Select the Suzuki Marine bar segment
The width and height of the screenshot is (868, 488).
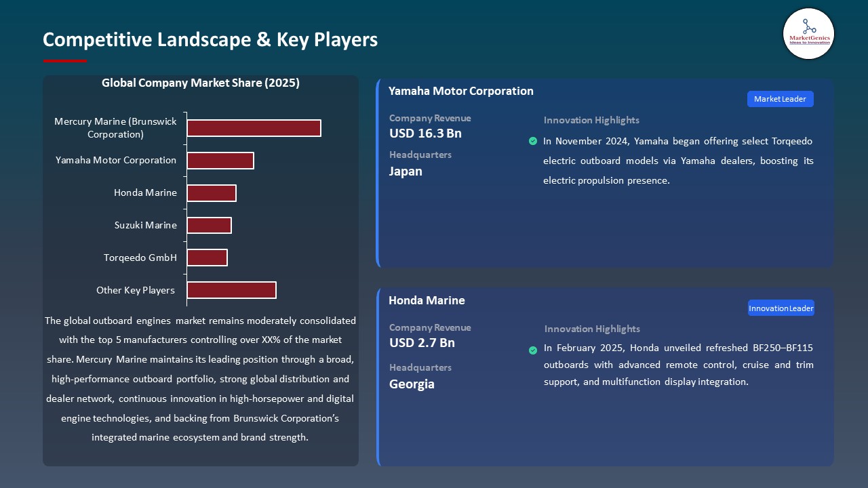coord(210,225)
